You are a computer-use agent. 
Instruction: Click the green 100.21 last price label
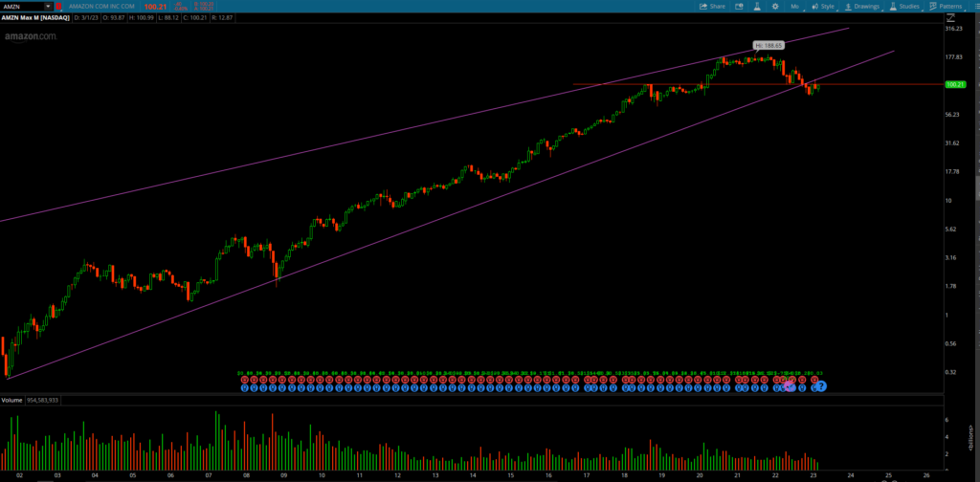point(954,85)
